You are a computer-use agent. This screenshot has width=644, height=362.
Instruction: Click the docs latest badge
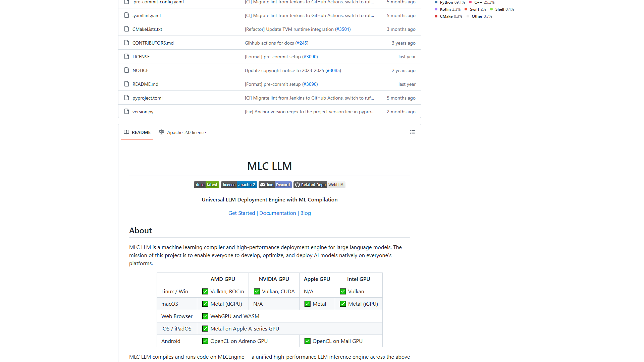click(x=207, y=185)
